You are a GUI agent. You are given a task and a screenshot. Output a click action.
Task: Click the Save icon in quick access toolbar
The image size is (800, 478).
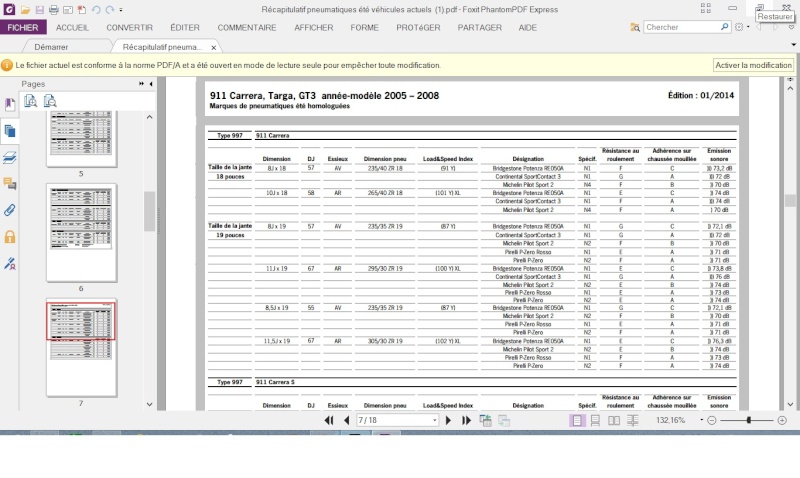pyautogui.click(x=39, y=9)
